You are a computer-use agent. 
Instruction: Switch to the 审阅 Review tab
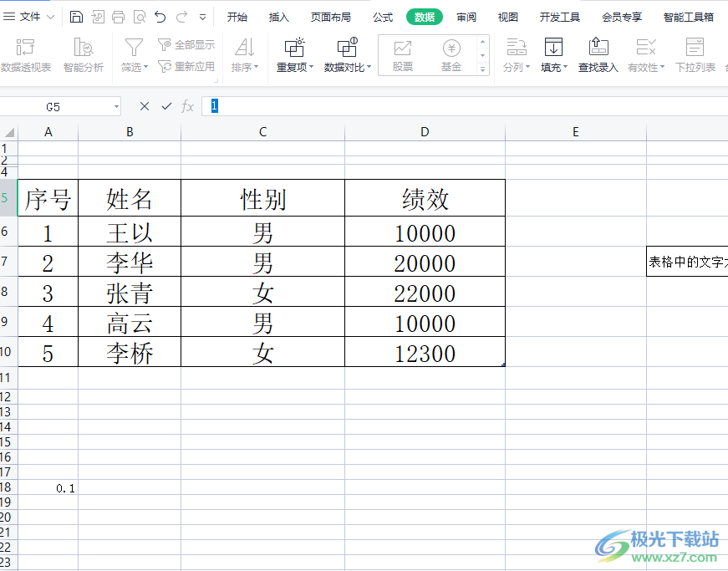(466, 18)
